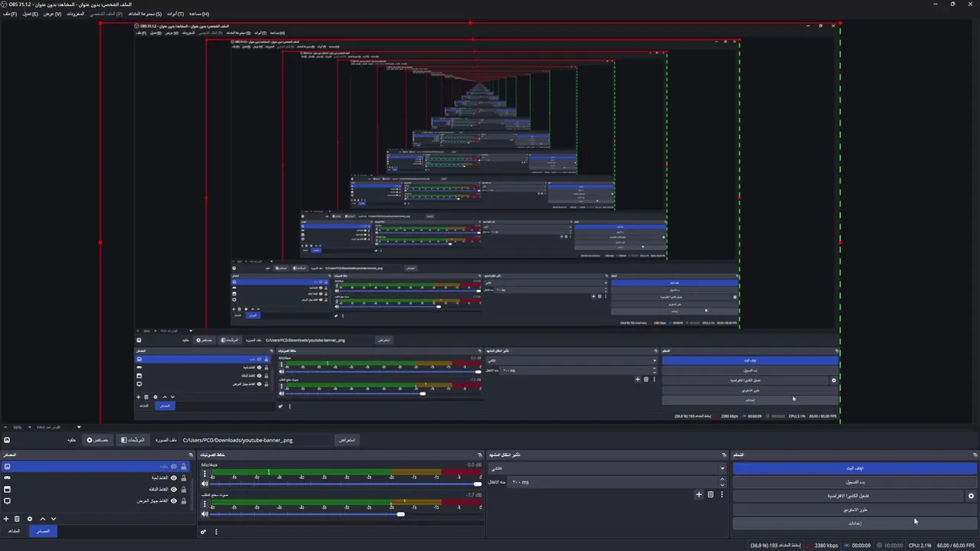Pop out the Sources dock icon
The image size is (980, 551).
tap(191, 455)
